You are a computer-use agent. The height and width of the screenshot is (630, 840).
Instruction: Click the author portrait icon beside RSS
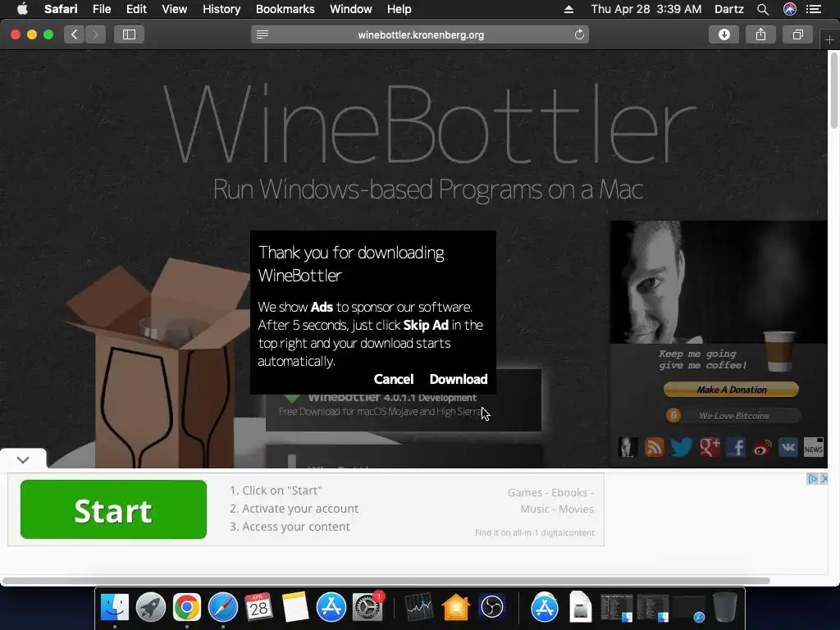(628, 447)
